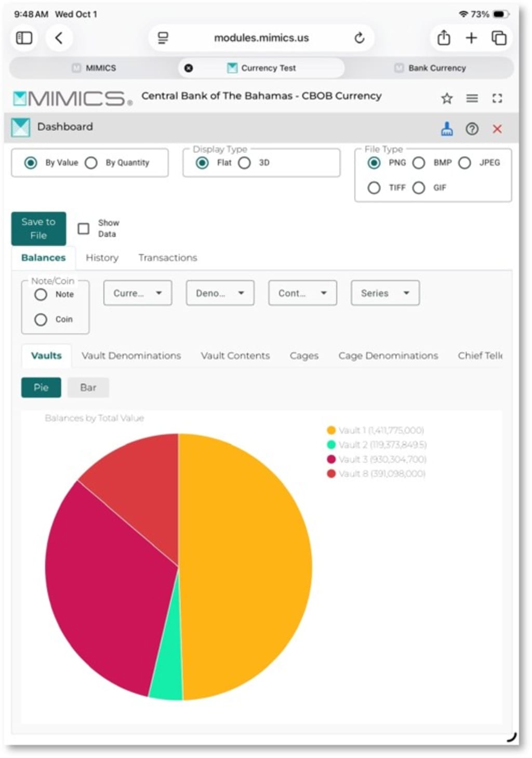Choose the 3D display type
The width and height of the screenshot is (532, 758).
click(x=244, y=163)
